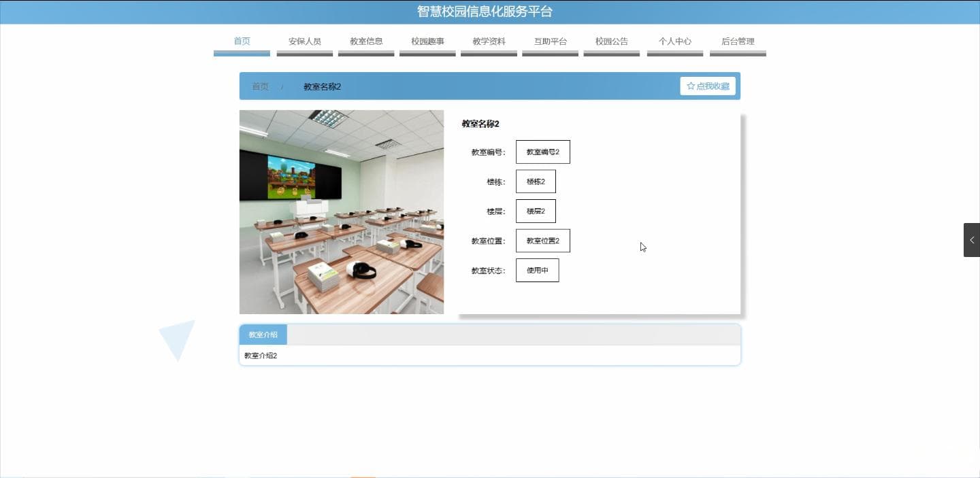Open the 互助平台 section
Viewport: 980px width, 478px height.
click(550, 41)
